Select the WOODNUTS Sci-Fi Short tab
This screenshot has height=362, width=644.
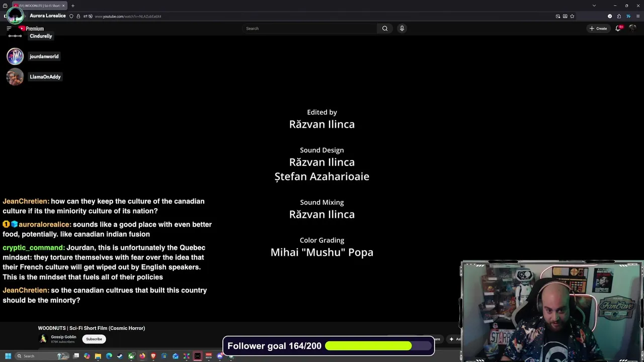coord(39,6)
